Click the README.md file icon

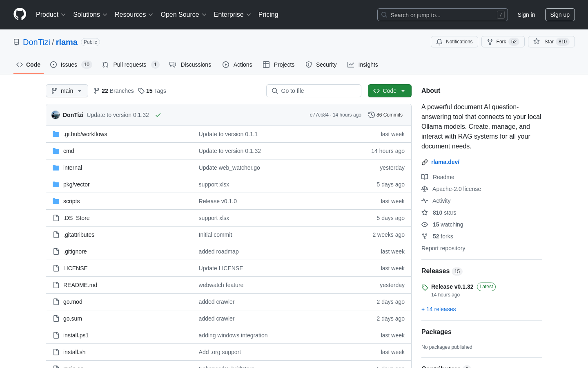[56, 285]
